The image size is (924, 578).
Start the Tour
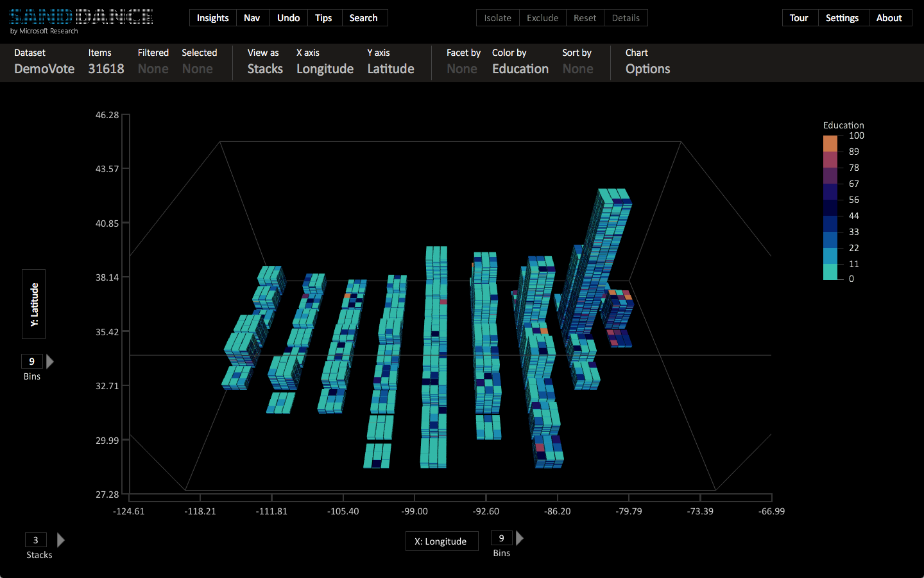(x=799, y=18)
